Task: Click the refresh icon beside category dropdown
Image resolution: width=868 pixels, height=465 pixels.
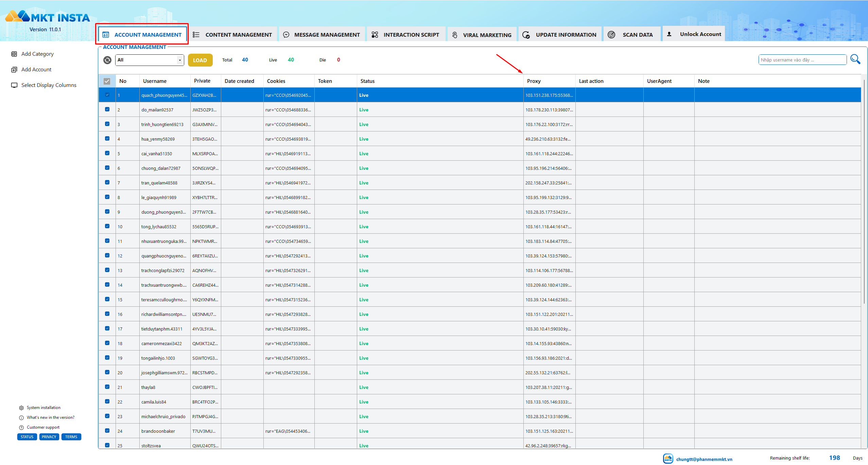Action: tap(107, 60)
